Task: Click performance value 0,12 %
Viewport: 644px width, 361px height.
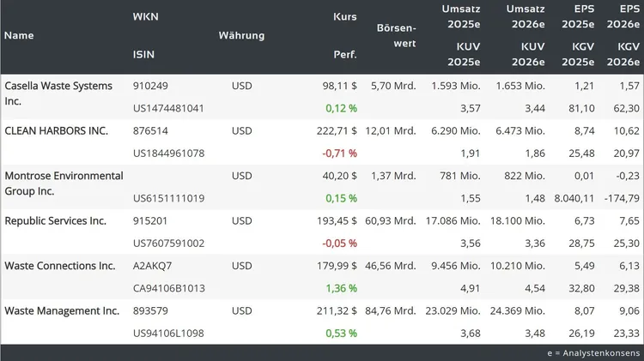Action: tap(341, 108)
